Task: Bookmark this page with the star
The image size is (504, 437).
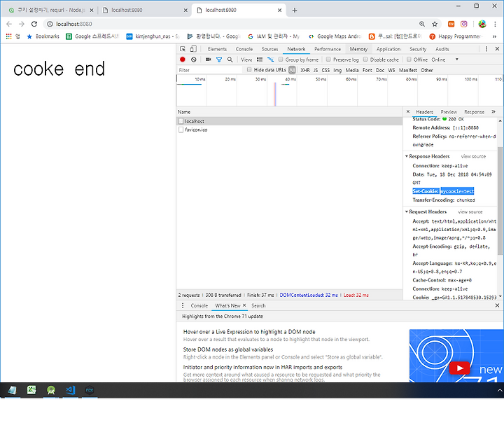Action: click(435, 24)
